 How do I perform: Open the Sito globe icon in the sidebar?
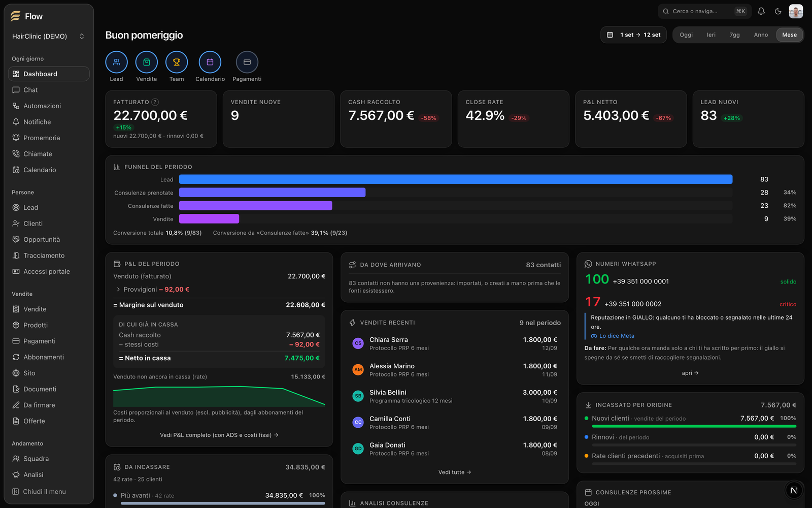tap(16, 373)
